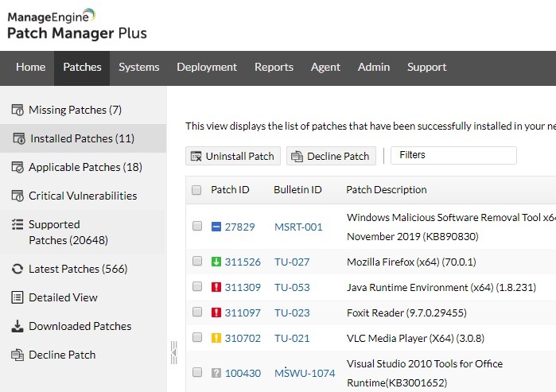Toggle the select-all checkbox in table header

point(196,190)
